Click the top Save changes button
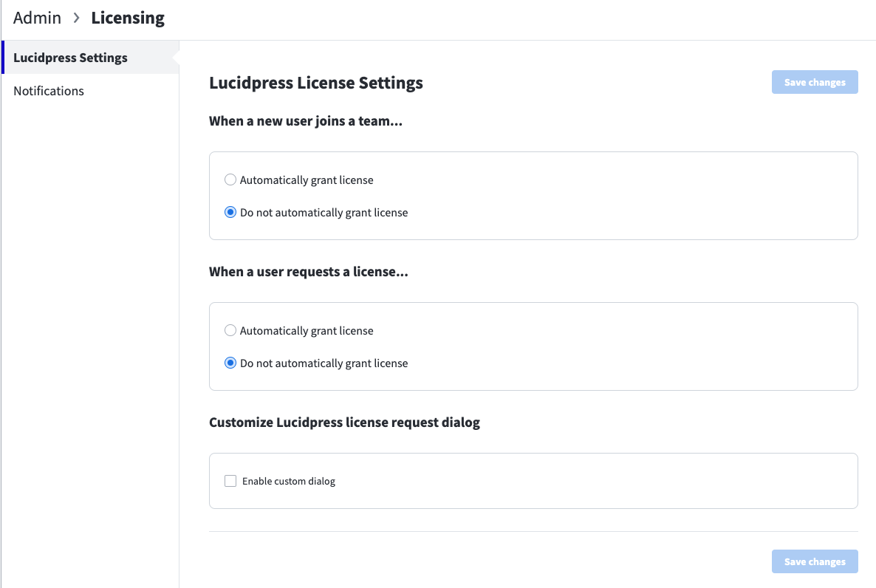This screenshot has height=588, width=876. tap(815, 82)
